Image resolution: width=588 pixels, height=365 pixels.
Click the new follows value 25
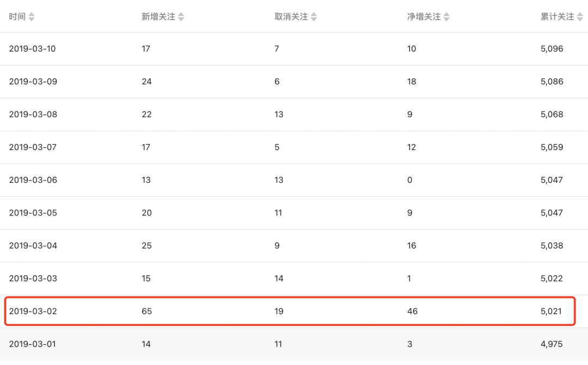point(147,246)
